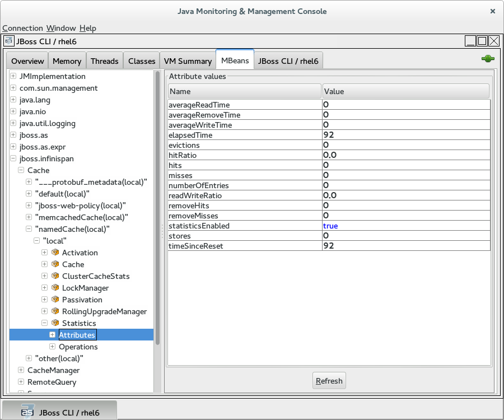Click the Passivation MBean icon
This screenshot has height=420, width=504.
[55, 300]
